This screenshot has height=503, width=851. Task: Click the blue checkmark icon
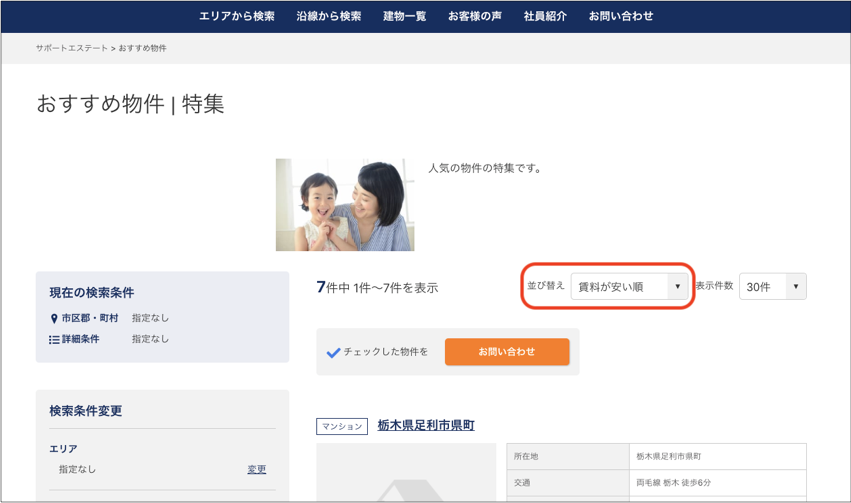(x=333, y=352)
